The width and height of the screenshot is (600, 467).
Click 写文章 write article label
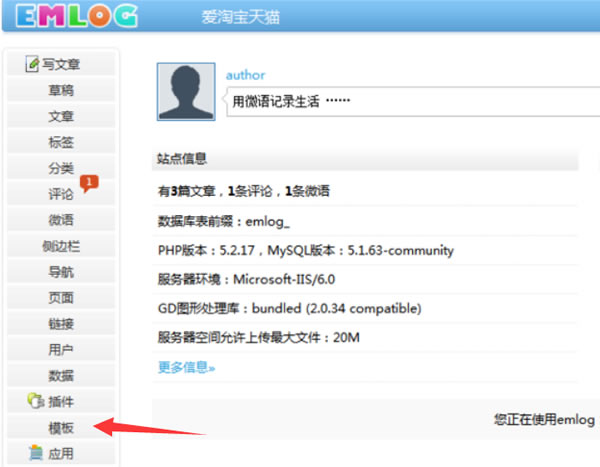[61, 64]
